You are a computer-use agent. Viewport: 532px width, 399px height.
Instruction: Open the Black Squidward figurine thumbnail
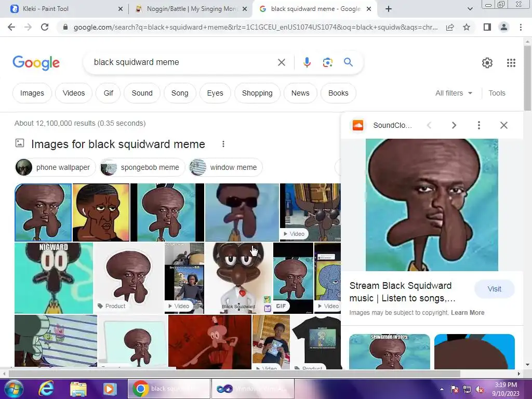(239, 278)
